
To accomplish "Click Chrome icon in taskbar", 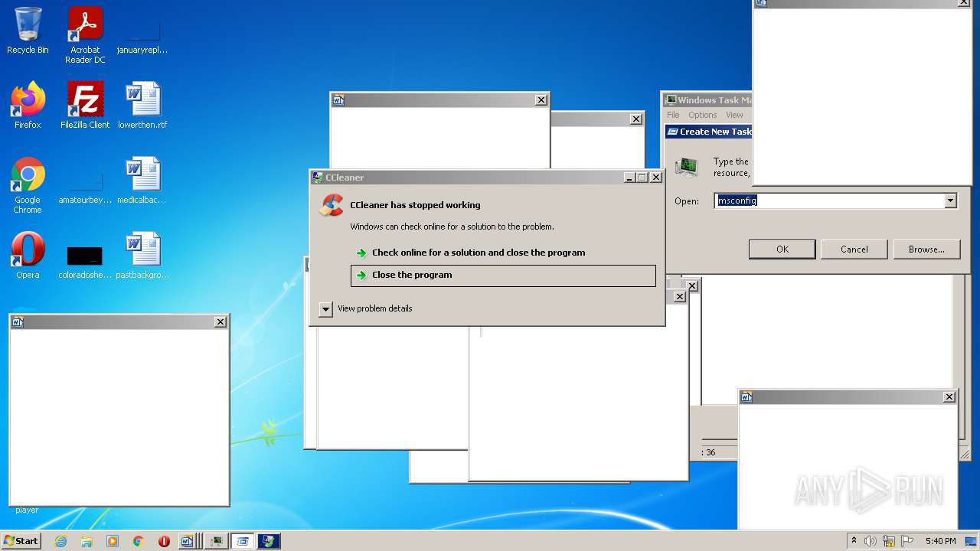I will pos(138,541).
